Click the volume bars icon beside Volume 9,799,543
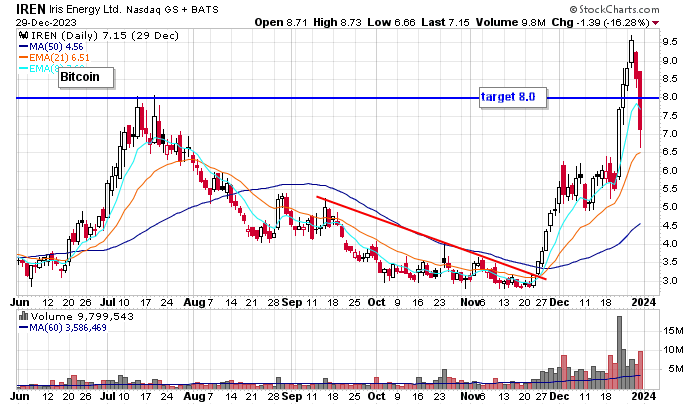 click(x=24, y=317)
